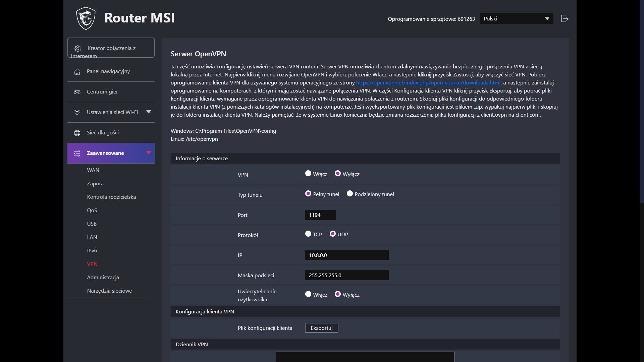Image resolution: width=644 pixels, height=362 pixels.
Task: Click the Maska podsieci input field
Action: [347, 275]
